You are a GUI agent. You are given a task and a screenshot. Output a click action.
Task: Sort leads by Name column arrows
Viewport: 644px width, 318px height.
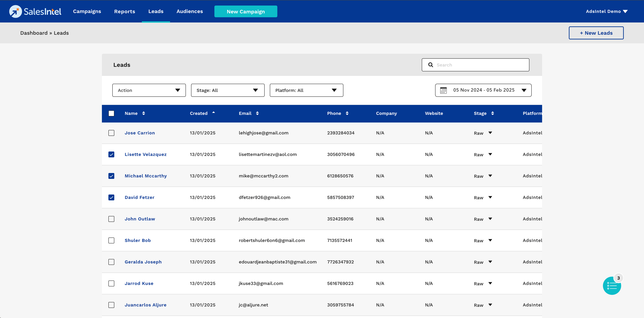[x=143, y=113]
